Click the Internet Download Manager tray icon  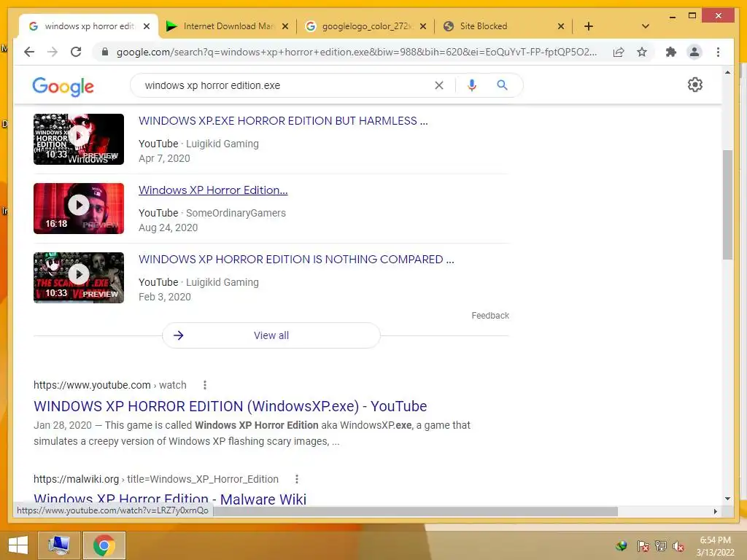point(622,546)
